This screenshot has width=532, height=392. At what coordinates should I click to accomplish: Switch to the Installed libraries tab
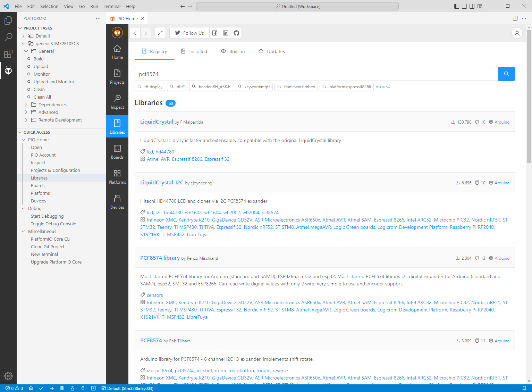194,51
